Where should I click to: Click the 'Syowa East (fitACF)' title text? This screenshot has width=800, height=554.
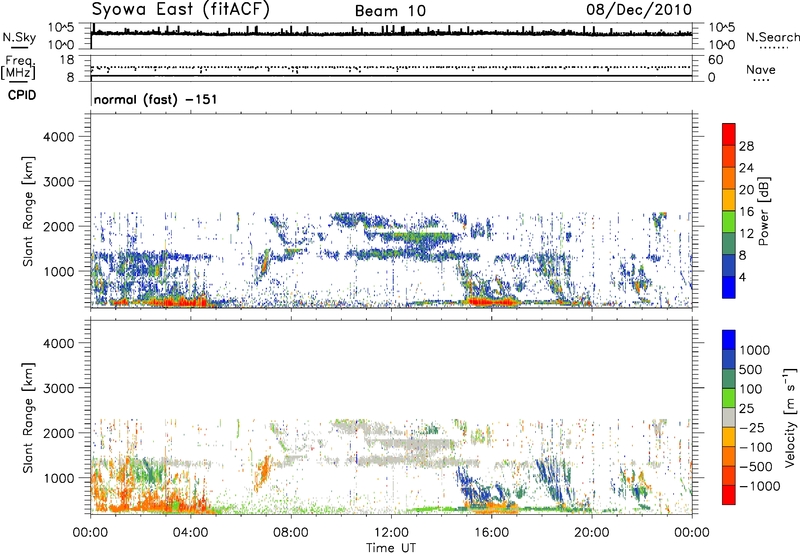pos(180,10)
